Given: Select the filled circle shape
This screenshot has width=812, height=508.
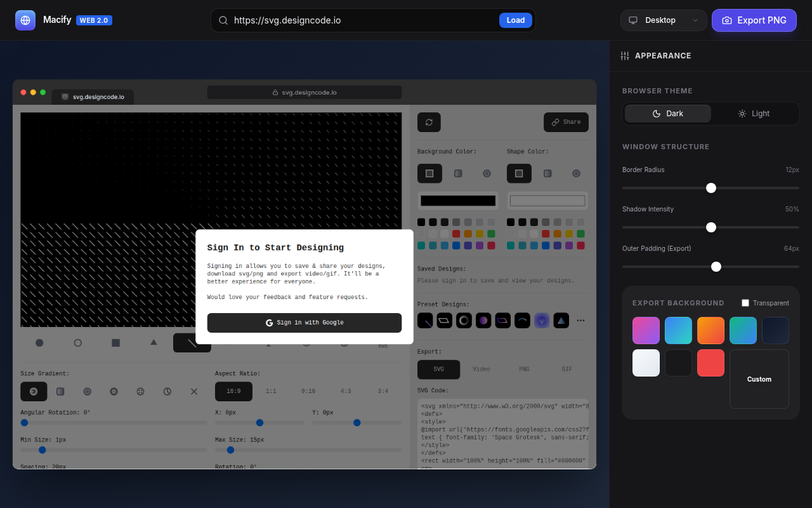Looking at the screenshot, I should pyautogui.click(x=39, y=343).
